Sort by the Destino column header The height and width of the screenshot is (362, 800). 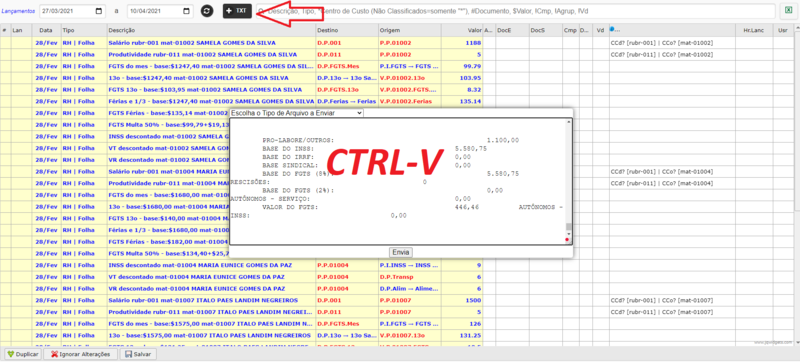[x=347, y=31]
